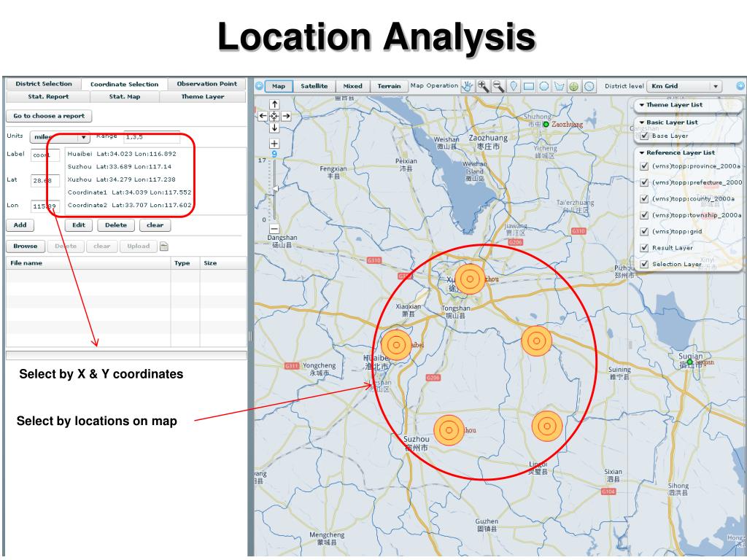747x560 pixels.
Task: Switch to the District Selection tab
Action: coord(43,84)
